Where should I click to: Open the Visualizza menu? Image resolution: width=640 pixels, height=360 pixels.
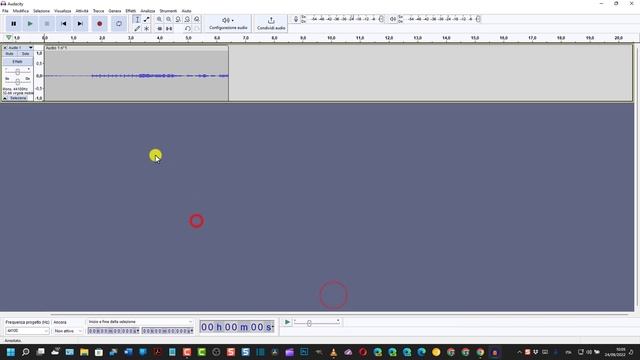click(x=62, y=11)
